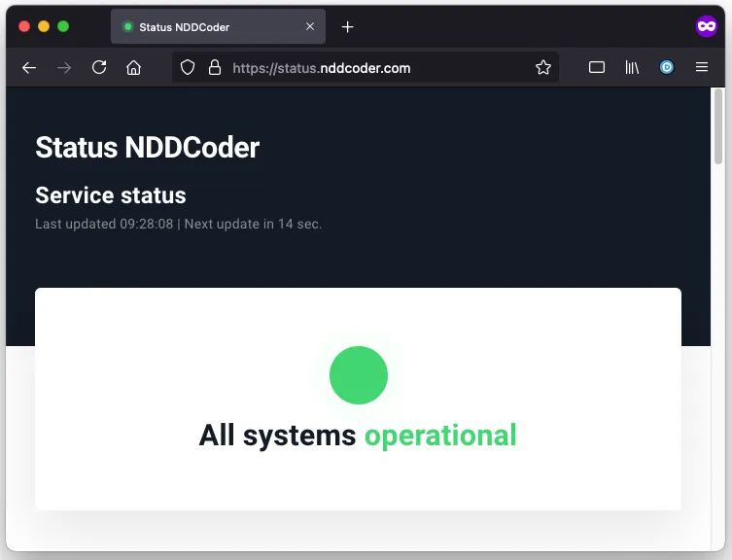
Task: Click the rectangle icon left of the library
Action: [x=597, y=68]
